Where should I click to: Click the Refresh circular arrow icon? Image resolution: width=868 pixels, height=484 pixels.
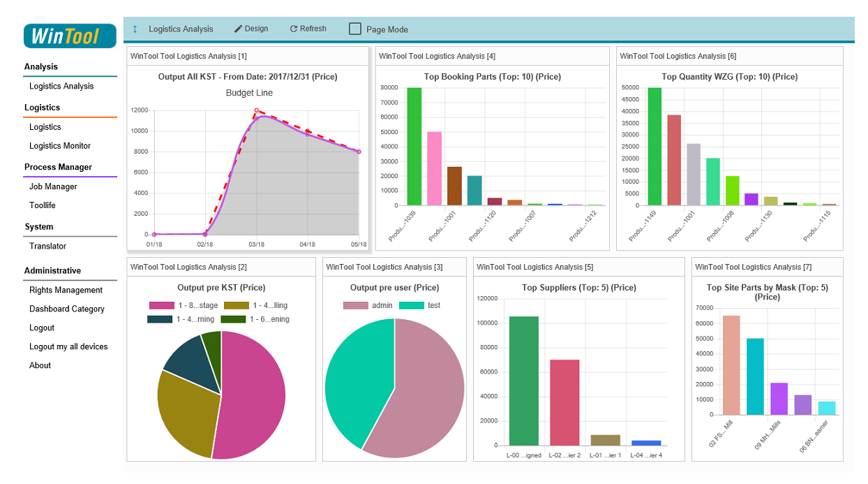click(293, 29)
